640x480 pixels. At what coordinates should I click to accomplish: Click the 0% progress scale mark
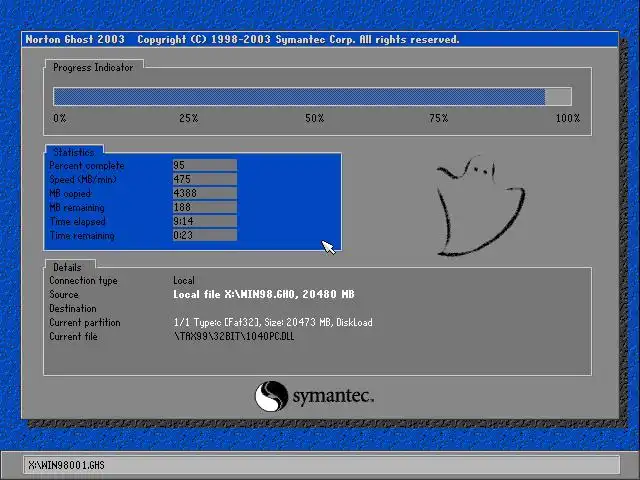click(x=60, y=118)
